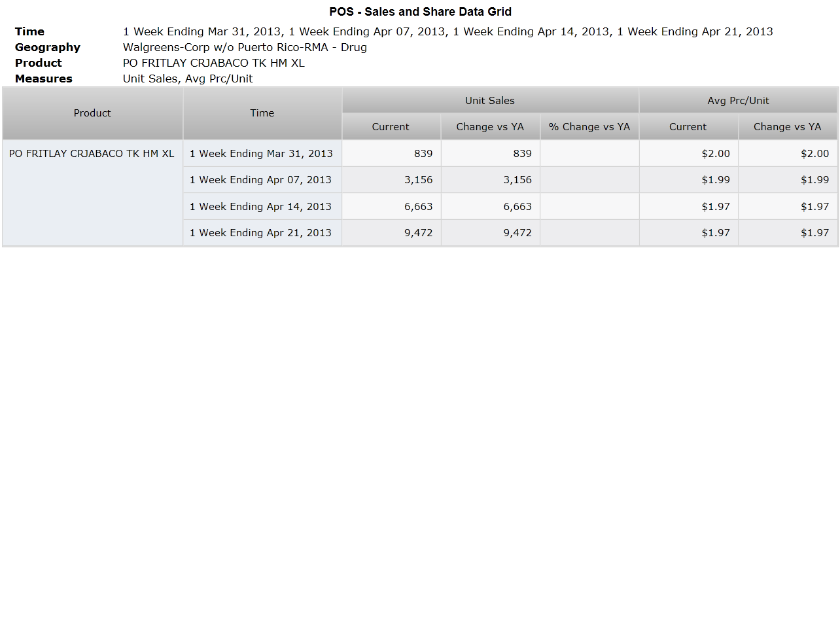Click the '% Change vs YA' column header
This screenshot has width=840, height=619.
coord(589,127)
